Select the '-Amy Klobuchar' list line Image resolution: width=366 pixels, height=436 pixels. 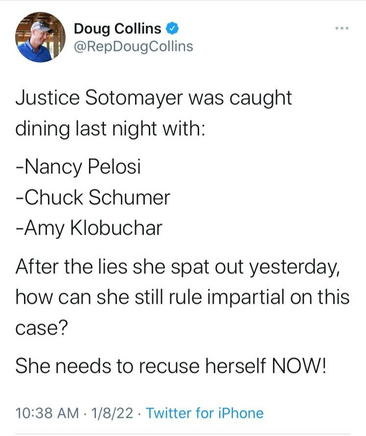point(89,228)
